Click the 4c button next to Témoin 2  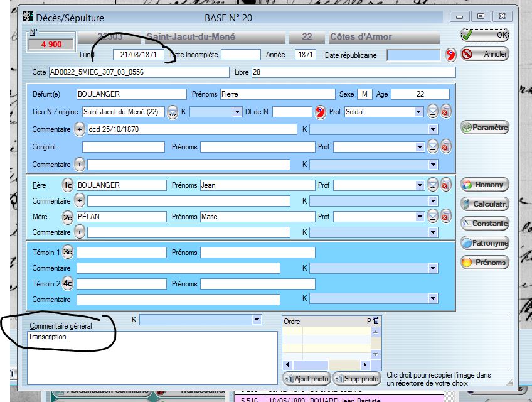(68, 284)
